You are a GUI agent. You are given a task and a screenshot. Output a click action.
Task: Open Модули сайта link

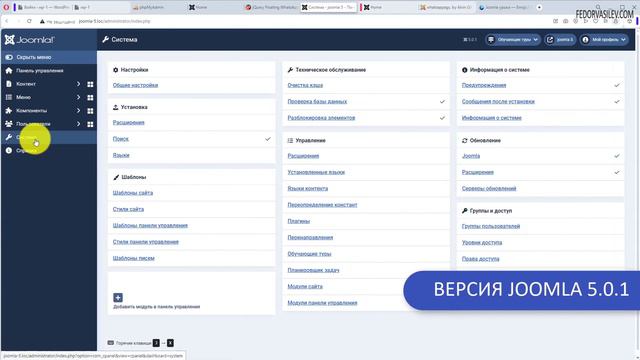point(305,287)
